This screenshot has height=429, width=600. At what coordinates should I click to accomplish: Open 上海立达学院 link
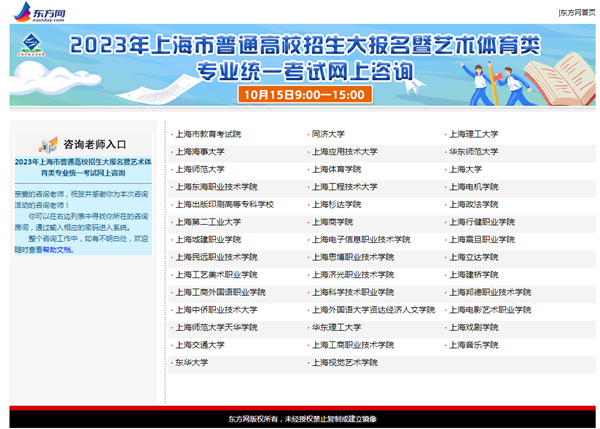click(474, 258)
